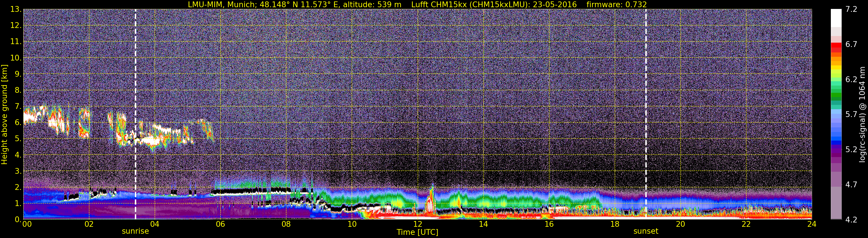Viewport: 868px width, 238px height.
Task: Click the '16' time axis tick label
Action: (x=549, y=224)
